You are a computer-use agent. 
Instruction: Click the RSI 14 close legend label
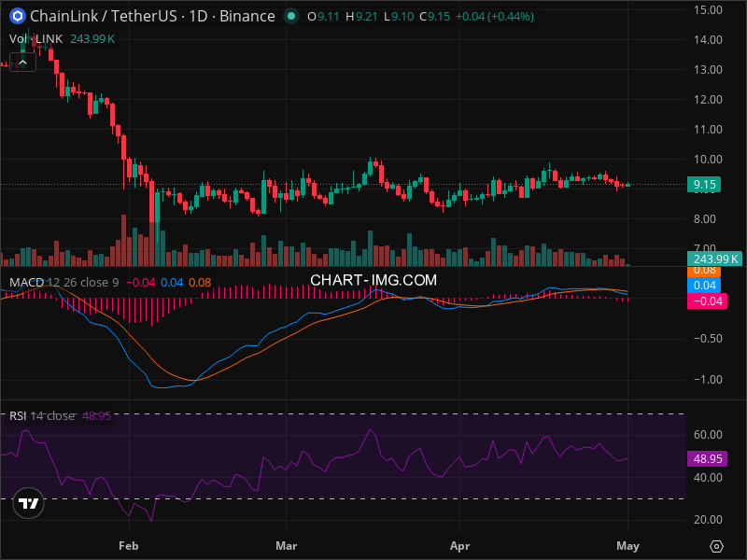point(42,415)
